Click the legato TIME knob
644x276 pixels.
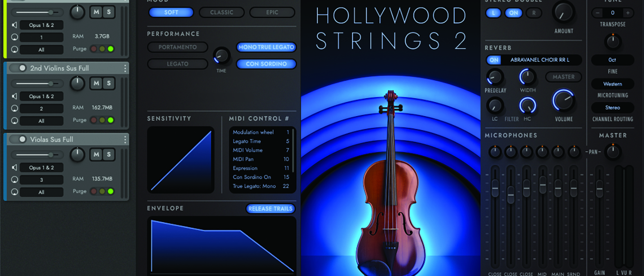pyautogui.click(x=221, y=56)
